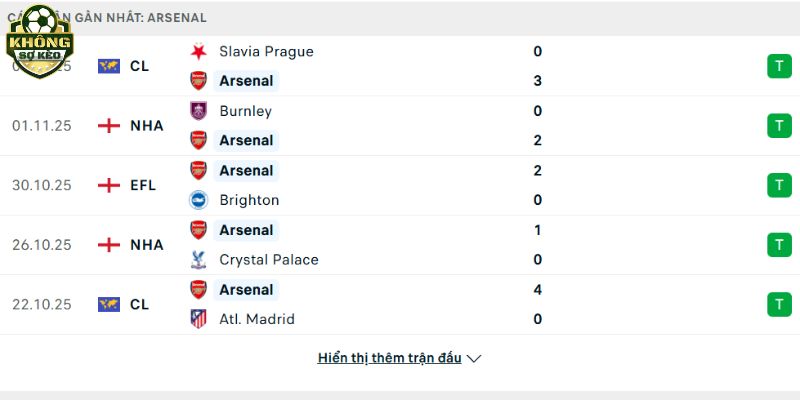Click England flag beside EFL competition
Image resolution: width=800 pixels, height=400 pixels.
coord(109,185)
